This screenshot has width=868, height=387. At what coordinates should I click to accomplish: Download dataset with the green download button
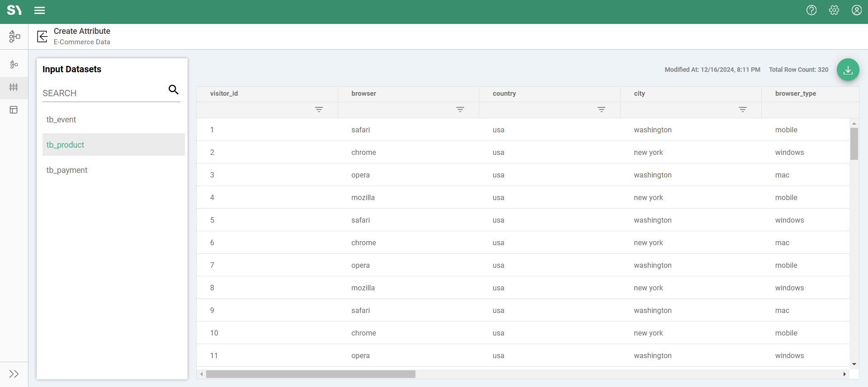[x=848, y=70]
